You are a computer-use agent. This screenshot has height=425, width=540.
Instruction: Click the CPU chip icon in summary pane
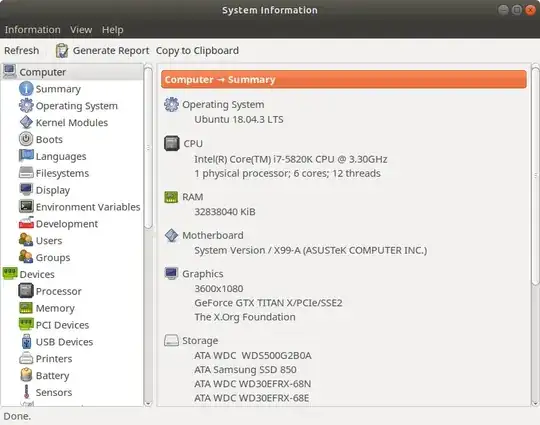pos(172,143)
